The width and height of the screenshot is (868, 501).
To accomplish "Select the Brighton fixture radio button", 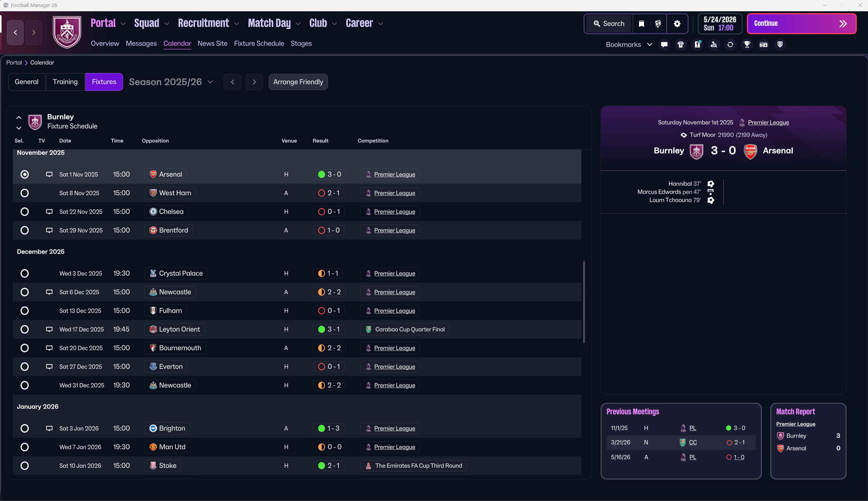I will (24, 428).
